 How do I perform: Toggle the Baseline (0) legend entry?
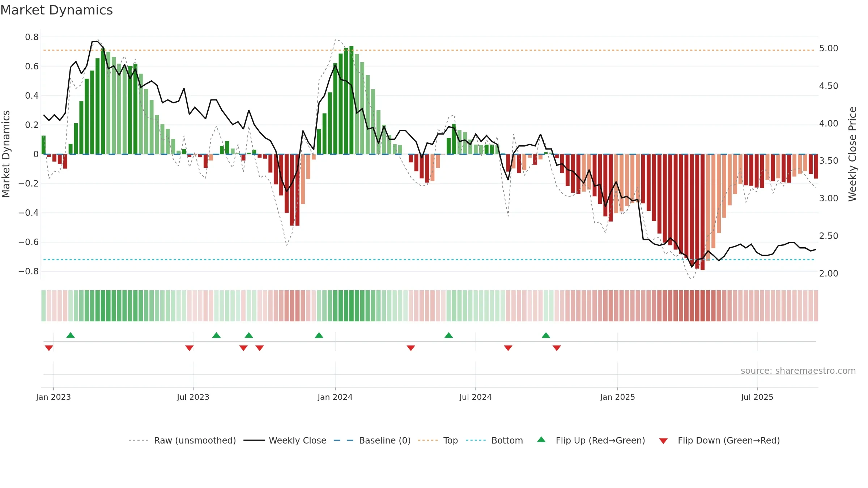(372, 440)
